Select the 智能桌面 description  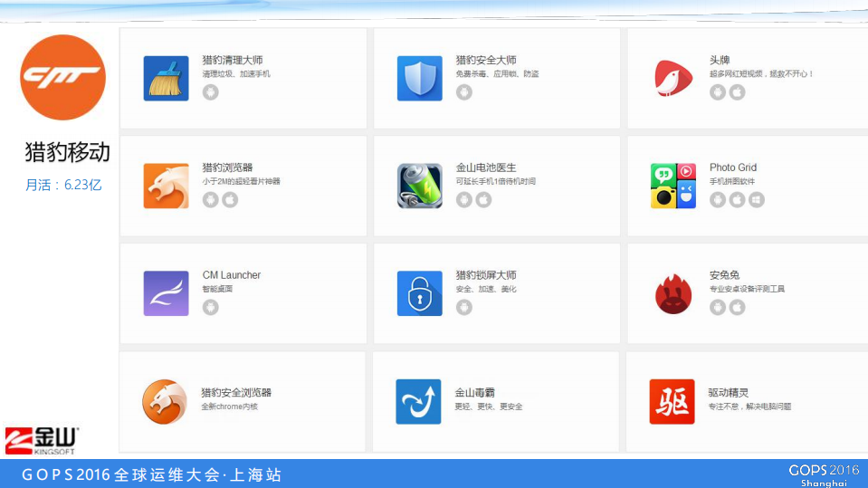(x=217, y=289)
